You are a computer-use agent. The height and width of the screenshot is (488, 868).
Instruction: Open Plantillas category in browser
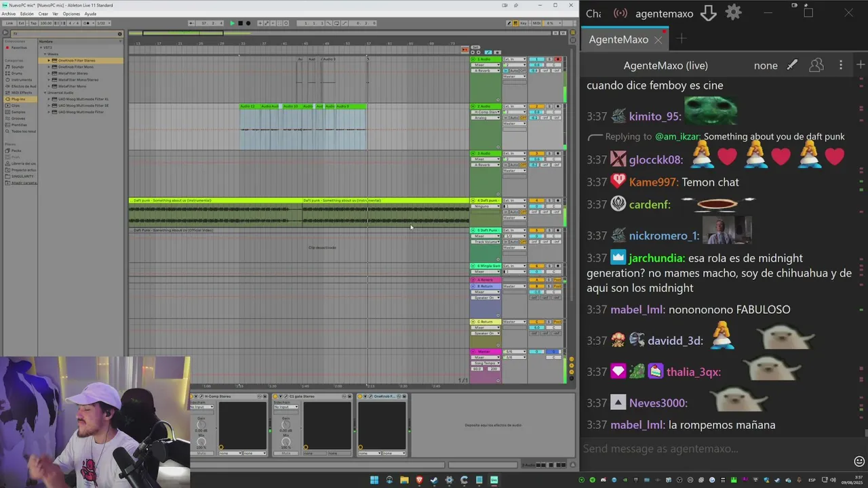click(x=19, y=125)
